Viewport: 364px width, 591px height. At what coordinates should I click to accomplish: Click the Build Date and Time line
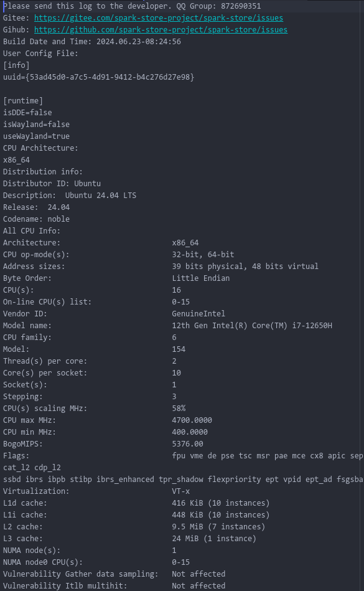tap(92, 42)
